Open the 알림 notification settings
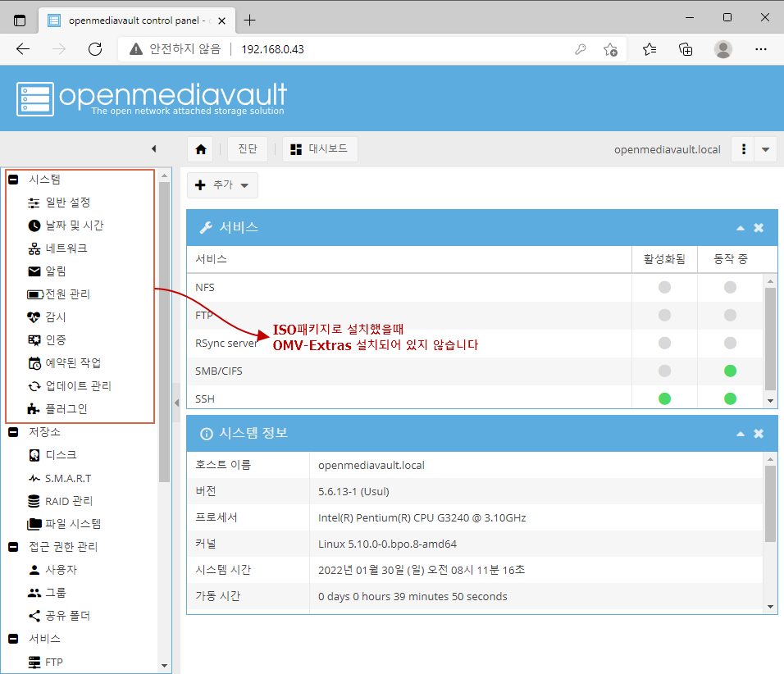The width and height of the screenshot is (784, 674). pos(47,271)
